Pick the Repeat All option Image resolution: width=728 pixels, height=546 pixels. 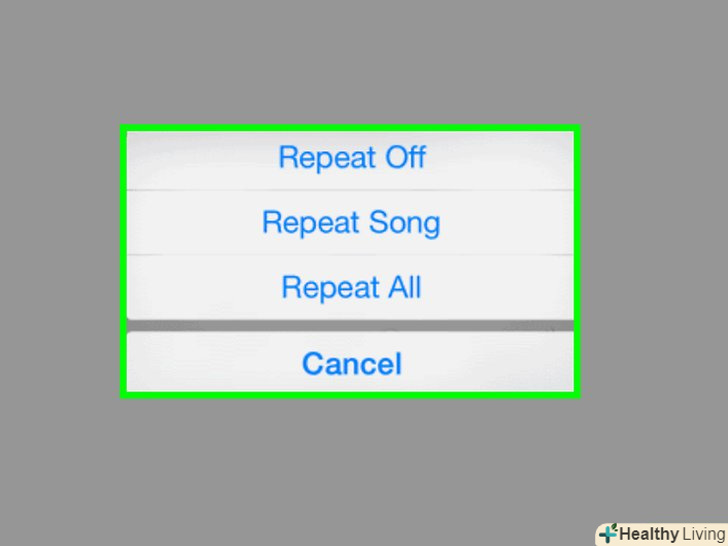pos(351,288)
